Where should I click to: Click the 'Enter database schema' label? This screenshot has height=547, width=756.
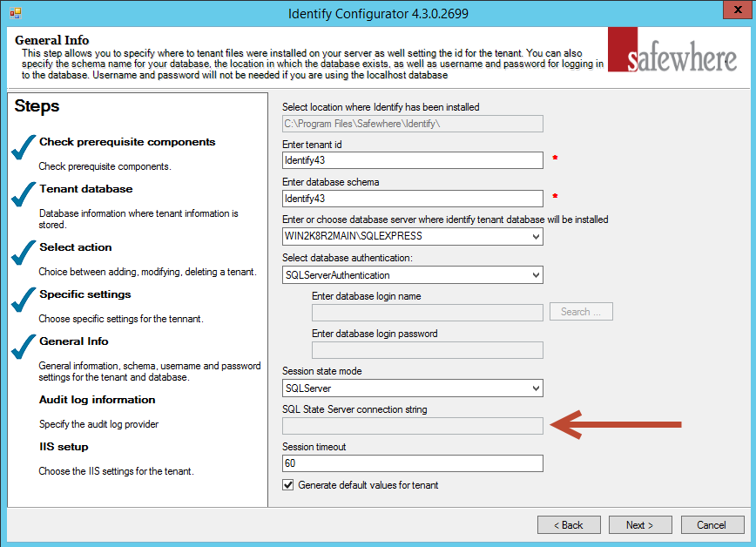click(x=331, y=182)
